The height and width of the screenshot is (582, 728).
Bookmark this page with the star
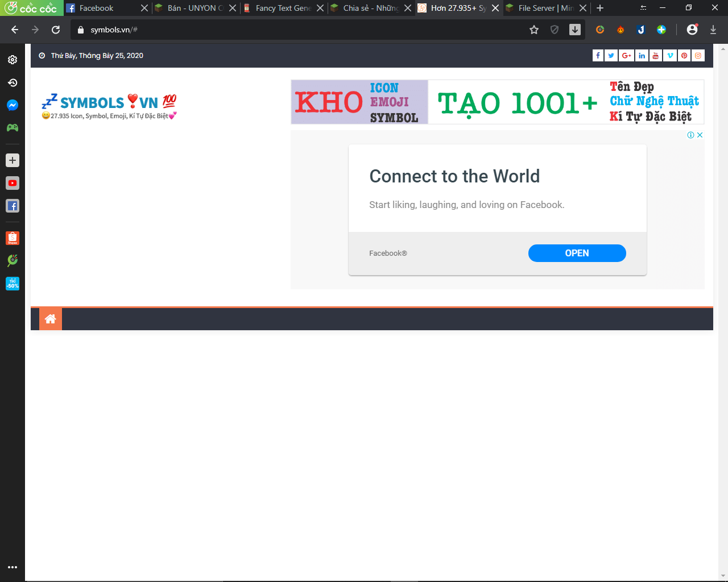click(534, 30)
